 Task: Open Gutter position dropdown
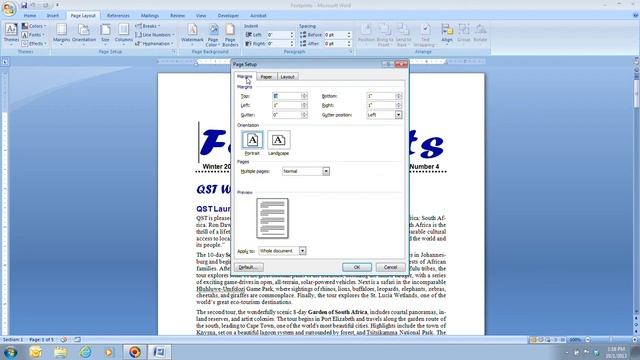click(x=398, y=115)
